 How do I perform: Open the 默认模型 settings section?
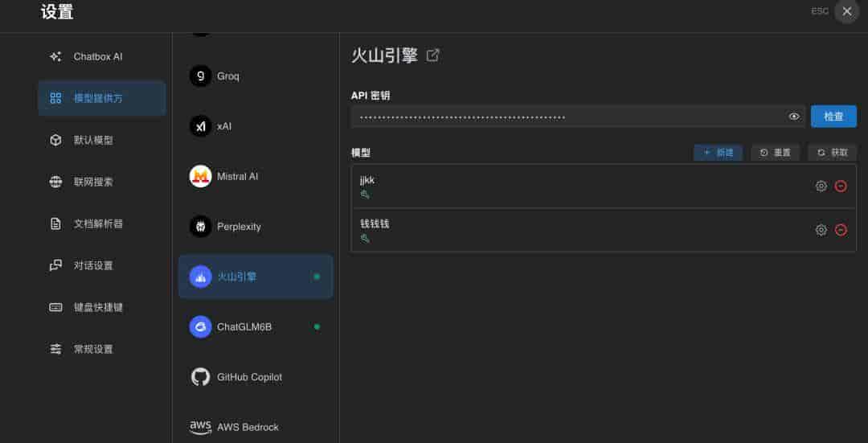pos(102,140)
